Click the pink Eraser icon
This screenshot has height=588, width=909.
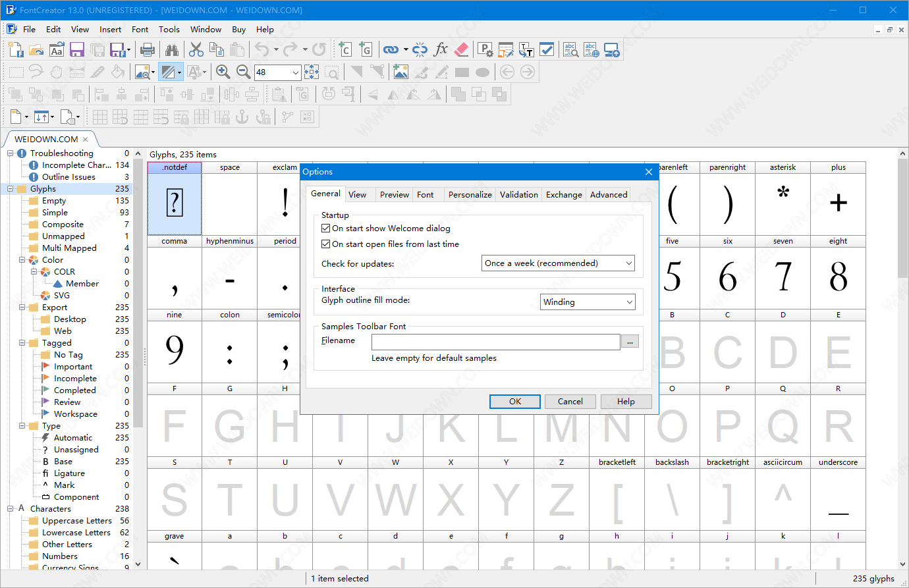click(462, 49)
